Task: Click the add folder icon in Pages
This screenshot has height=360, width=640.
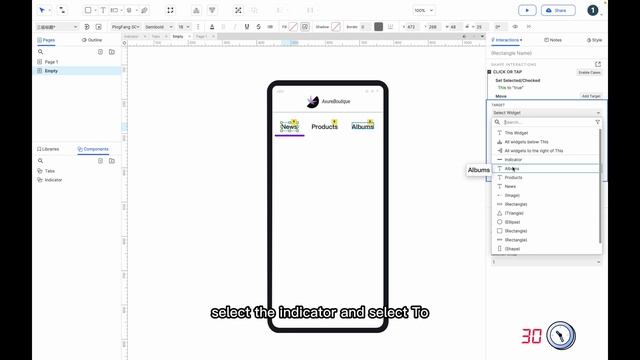Action: [112, 52]
